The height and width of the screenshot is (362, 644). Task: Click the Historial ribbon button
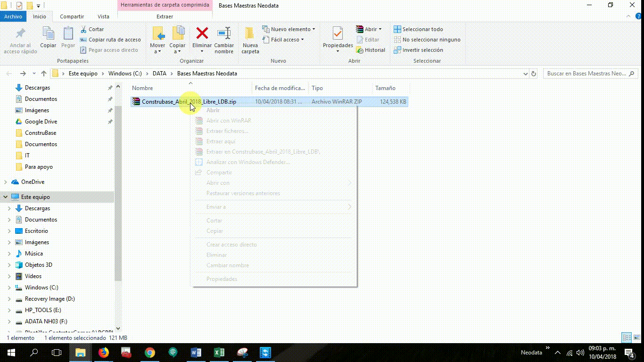coord(371,50)
